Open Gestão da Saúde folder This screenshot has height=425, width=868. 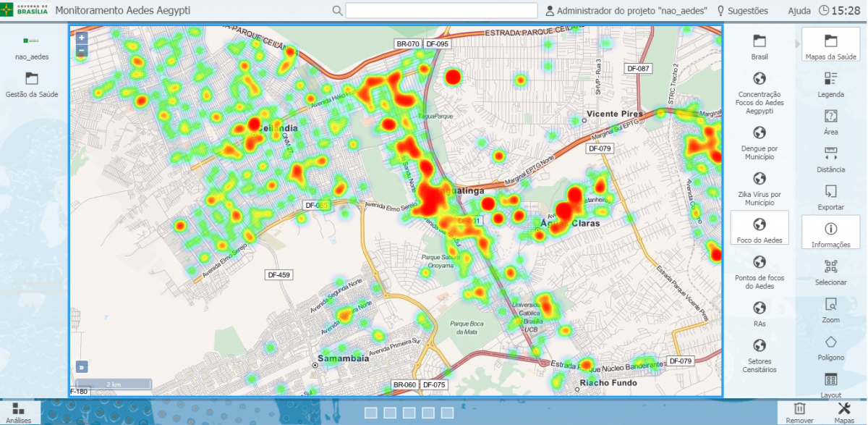[x=32, y=85]
